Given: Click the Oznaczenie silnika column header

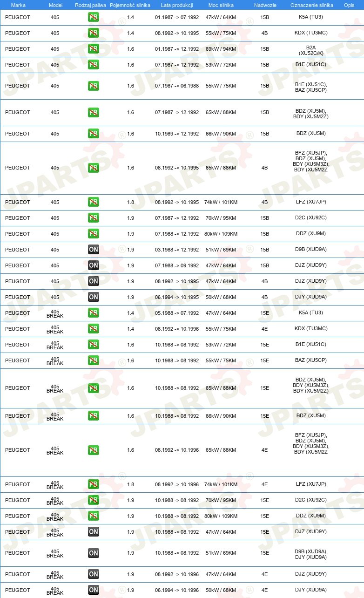Looking at the screenshot, I should [x=311, y=5].
